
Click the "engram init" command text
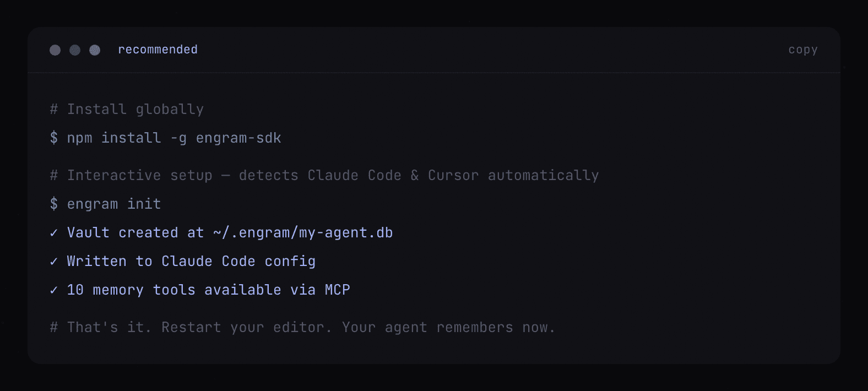tap(114, 204)
